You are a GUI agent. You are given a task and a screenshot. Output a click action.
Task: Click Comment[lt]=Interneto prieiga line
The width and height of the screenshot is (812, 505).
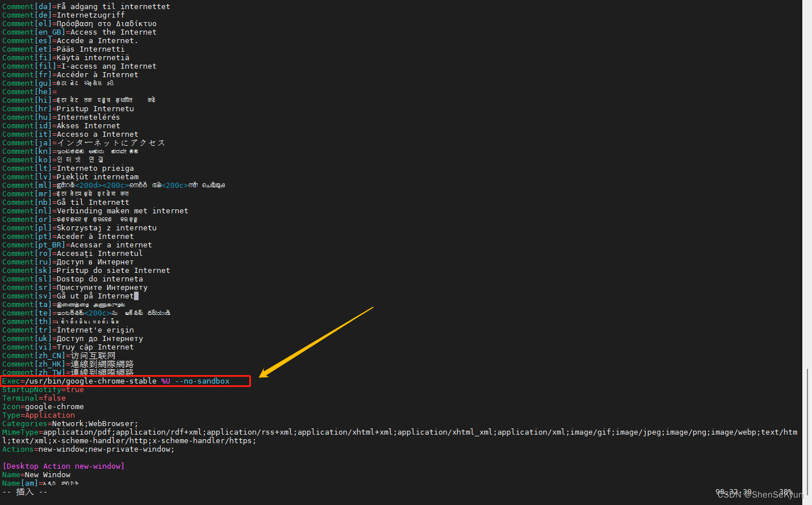point(68,169)
